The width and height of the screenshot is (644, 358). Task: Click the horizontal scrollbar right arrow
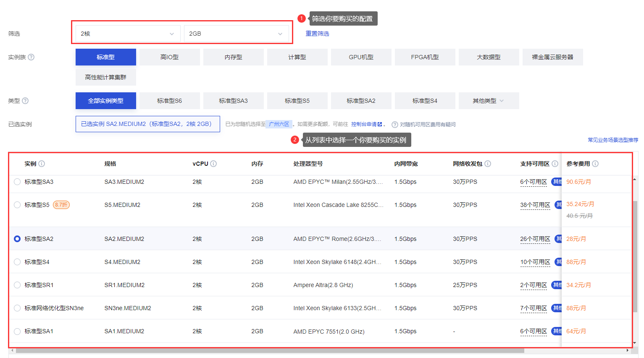click(x=627, y=350)
